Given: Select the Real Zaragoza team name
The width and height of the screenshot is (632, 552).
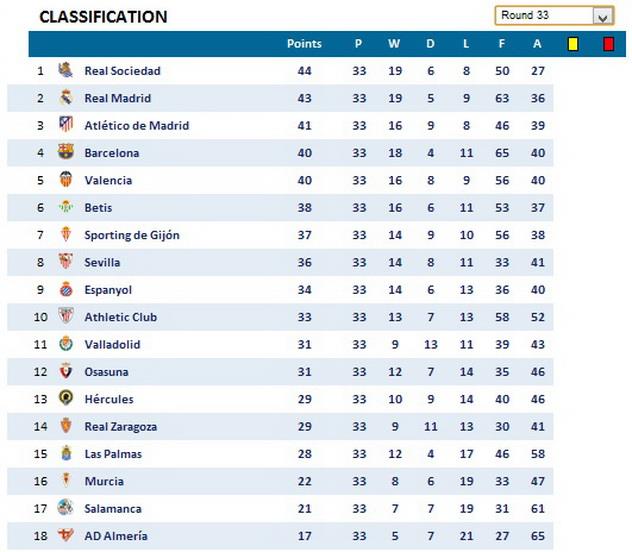Looking at the screenshot, I should click(120, 426).
